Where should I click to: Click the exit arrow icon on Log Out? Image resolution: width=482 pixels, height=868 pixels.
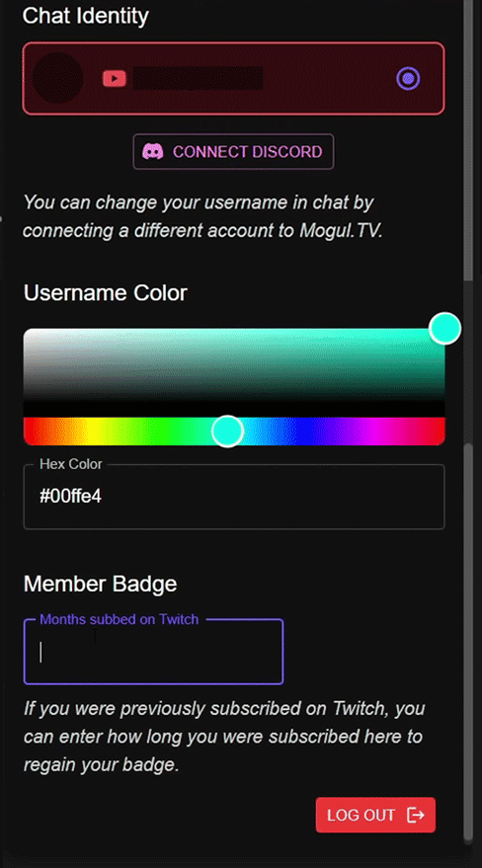(416, 815)
